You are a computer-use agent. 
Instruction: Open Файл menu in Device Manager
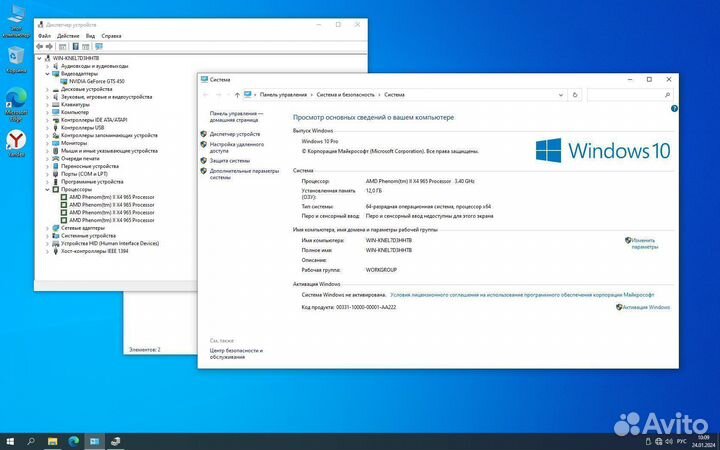[44, 36]
